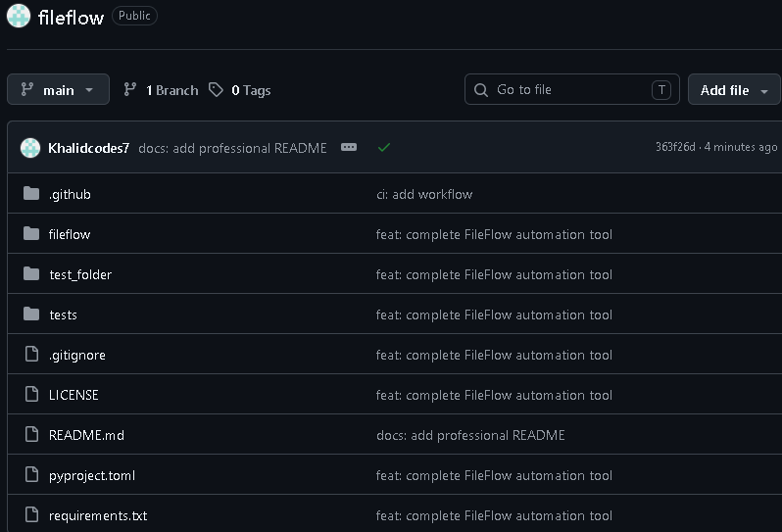
Task: Click the fileflow repository title
Action: [x=71, y=18]
